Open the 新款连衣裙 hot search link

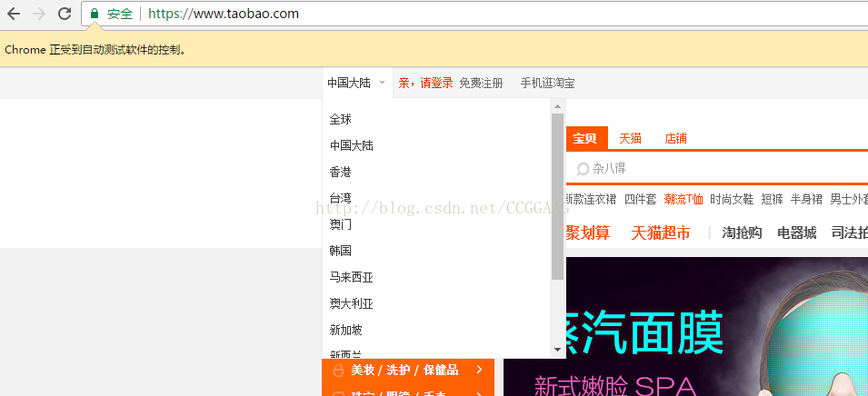point(591,199)
